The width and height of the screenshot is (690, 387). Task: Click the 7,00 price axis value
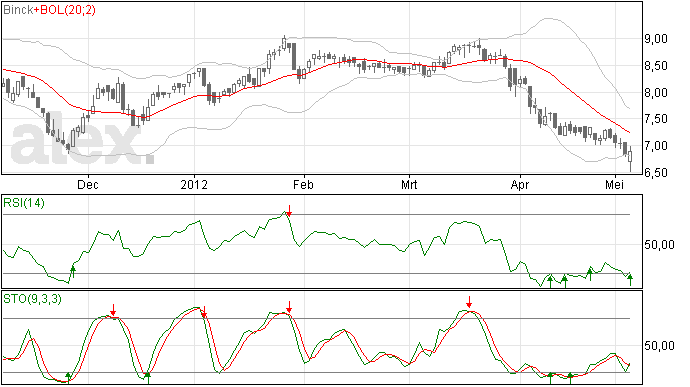coord(656,146)
